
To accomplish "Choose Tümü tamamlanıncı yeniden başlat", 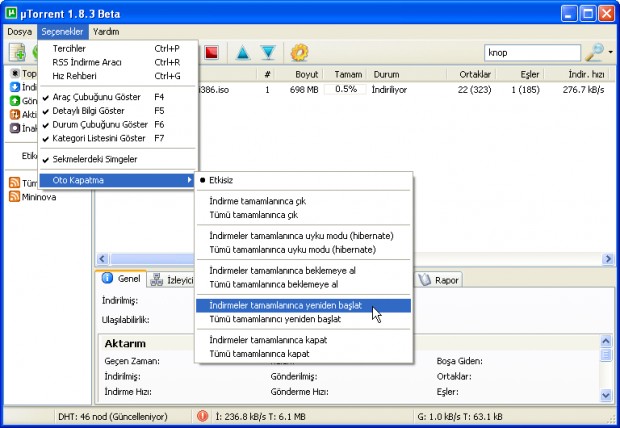I will 304,319.
